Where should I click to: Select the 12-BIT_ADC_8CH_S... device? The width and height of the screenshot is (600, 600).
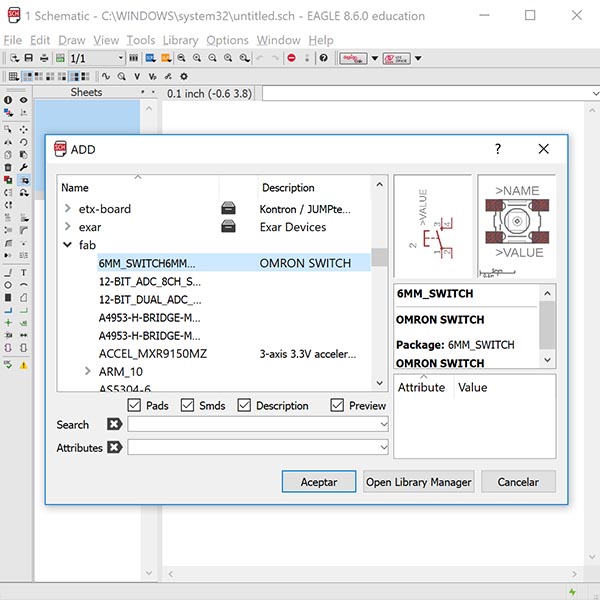click(x=150, y=282)
